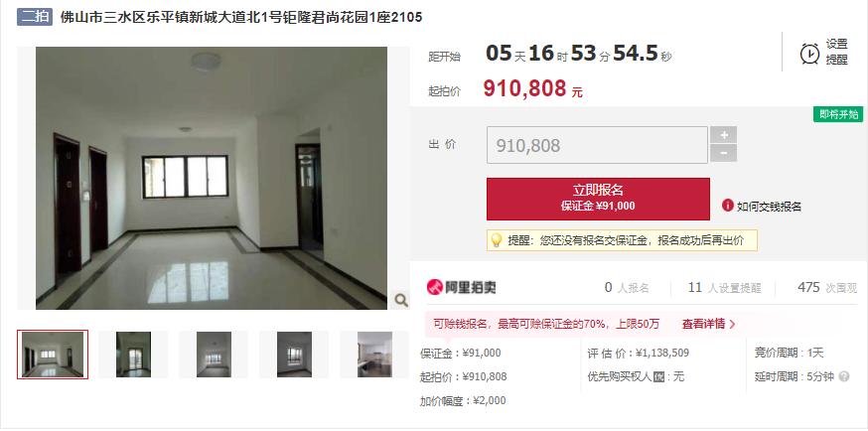Click the alarm clock reminder icon
Screen dimensions: 868x431
point(809,54)
